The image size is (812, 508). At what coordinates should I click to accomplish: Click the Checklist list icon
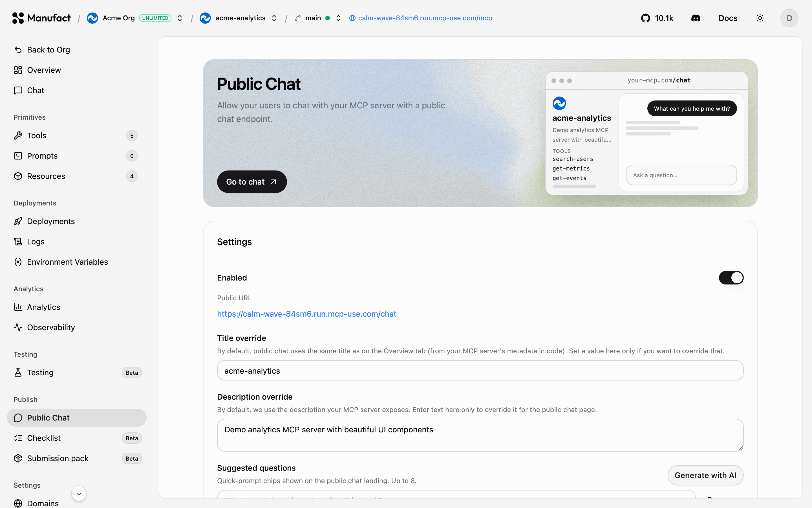(18, 438)
